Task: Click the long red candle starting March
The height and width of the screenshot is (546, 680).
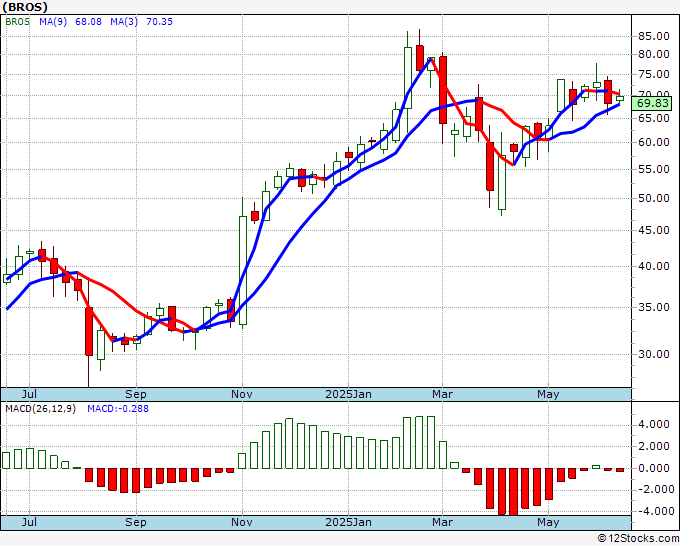Action: click(x=443, y=90)
